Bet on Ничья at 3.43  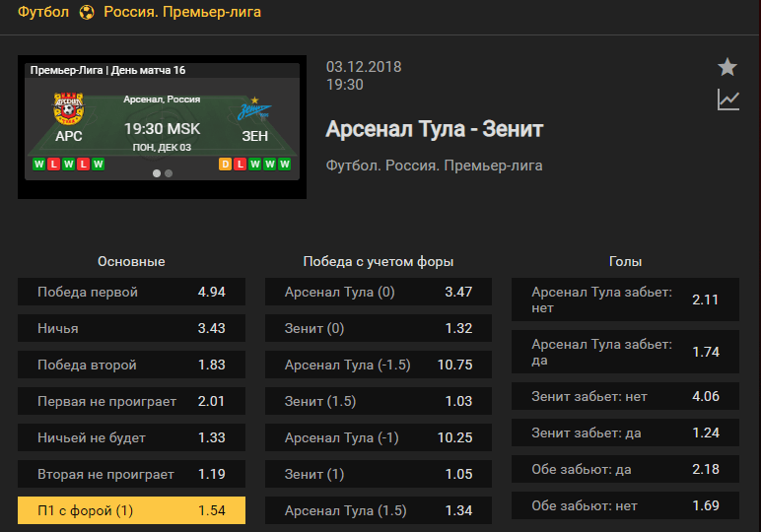tap(131, 328)
